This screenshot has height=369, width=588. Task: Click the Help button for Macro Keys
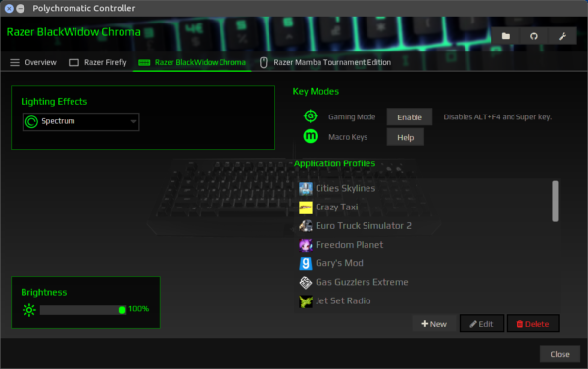406,137
